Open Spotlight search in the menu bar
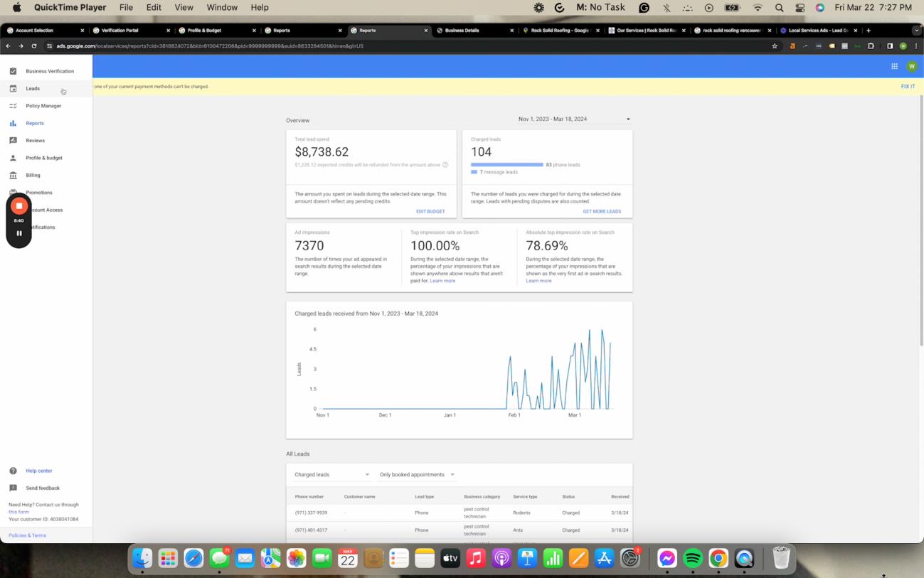924x578 pixels. (x=780, y=8)
